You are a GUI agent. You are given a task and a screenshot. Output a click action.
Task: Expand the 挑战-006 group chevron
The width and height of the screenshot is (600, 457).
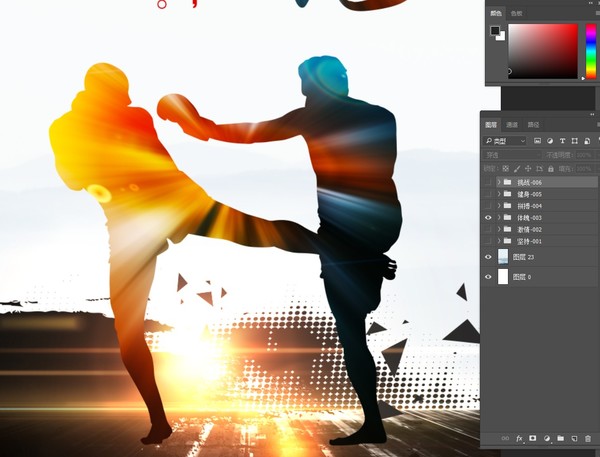point(499,182)
